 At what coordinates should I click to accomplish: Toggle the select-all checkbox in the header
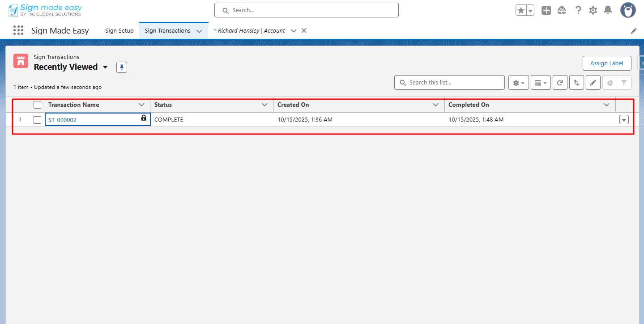(x=37, y=104)
